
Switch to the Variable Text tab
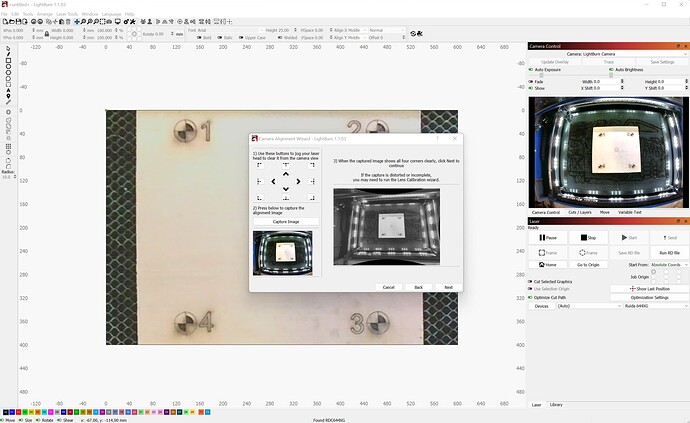[630, 212]
